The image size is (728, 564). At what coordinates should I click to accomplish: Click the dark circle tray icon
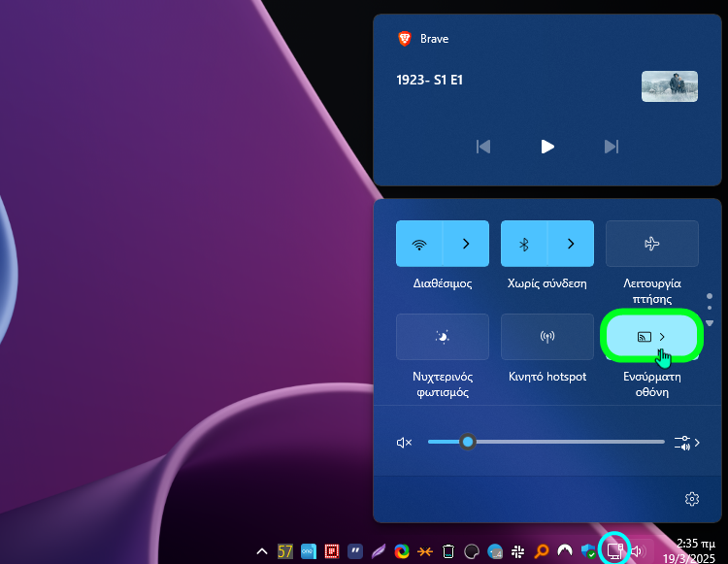(472, 551)
